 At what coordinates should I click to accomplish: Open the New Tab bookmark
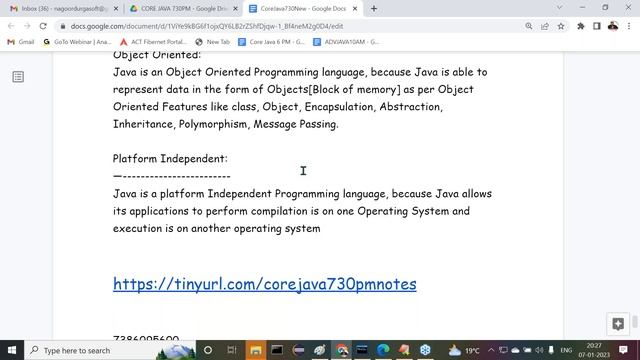click(x=213, y=42)
